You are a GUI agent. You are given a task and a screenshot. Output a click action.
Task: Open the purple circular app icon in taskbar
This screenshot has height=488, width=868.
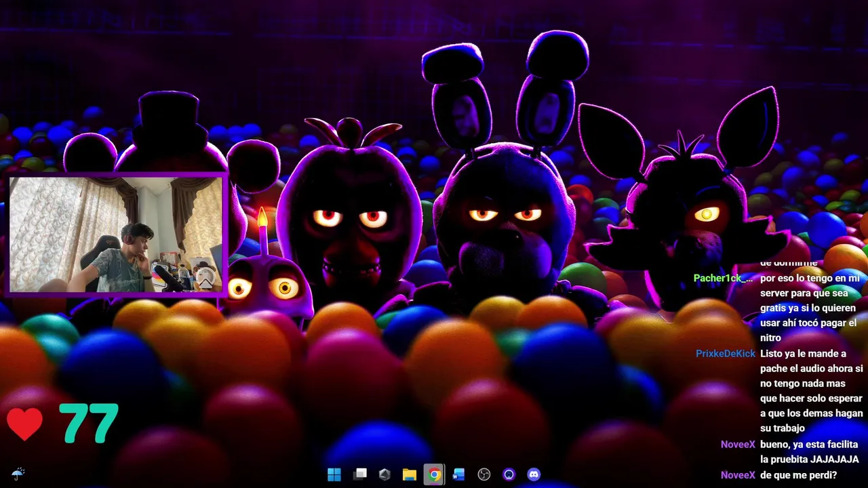click(509, 474)
